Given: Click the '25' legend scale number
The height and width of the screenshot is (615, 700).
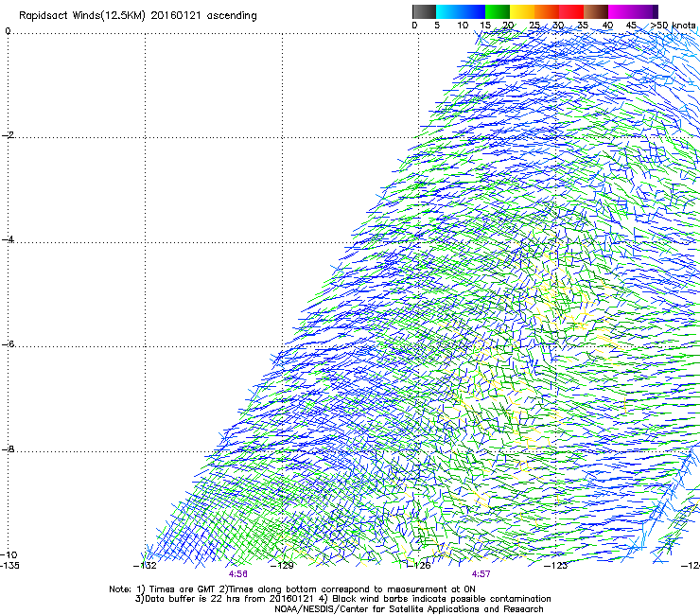Looking at the screenshot, I should pos(534,25).
